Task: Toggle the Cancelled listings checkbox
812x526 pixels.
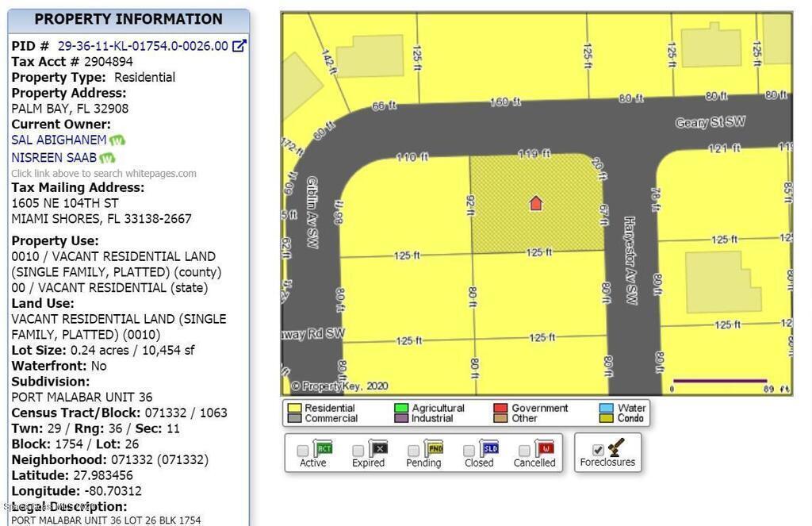Action: pyautogui.click(x=523, y=451)
